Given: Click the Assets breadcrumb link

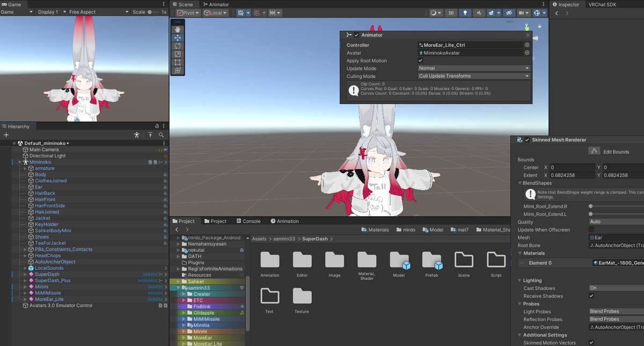Looking at the screenshot, I should click(x=259, y=239).
